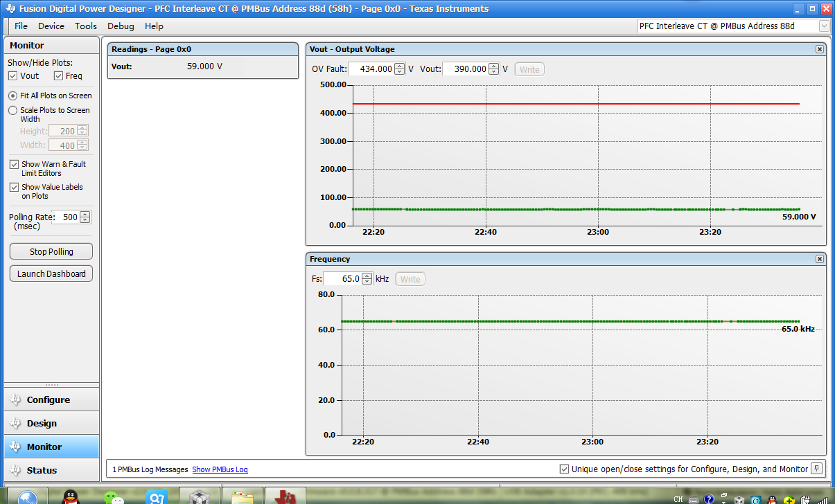This screenshot has width=835, height=504.
Task: Click the Status tab TI logo icon
Action: [x=16, y=470]
